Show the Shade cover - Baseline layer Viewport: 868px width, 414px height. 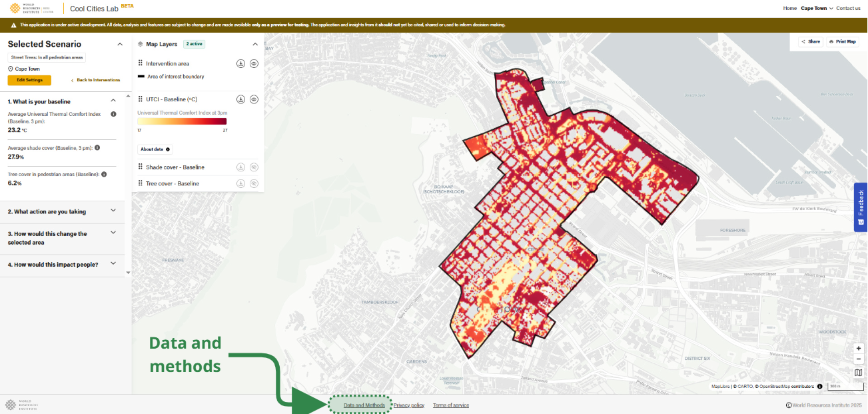point(254,167)
